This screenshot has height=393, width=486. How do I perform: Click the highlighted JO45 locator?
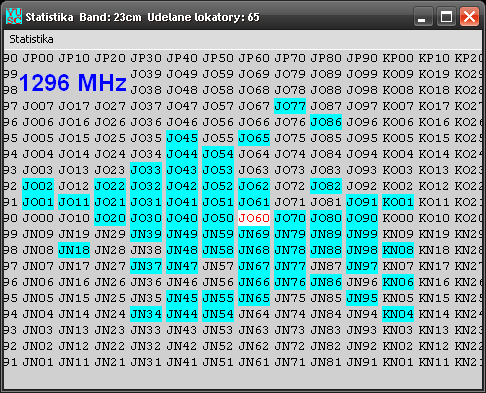[182, 138]
